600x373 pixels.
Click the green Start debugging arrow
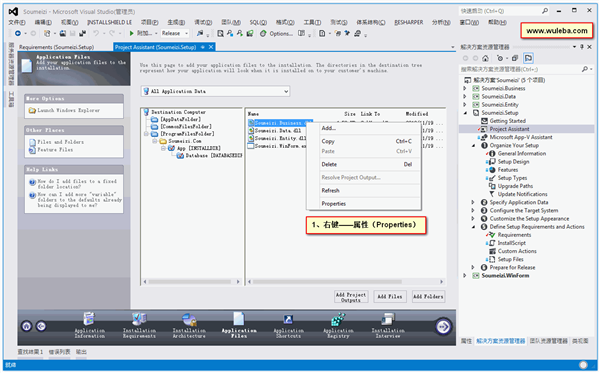(132, 33)
